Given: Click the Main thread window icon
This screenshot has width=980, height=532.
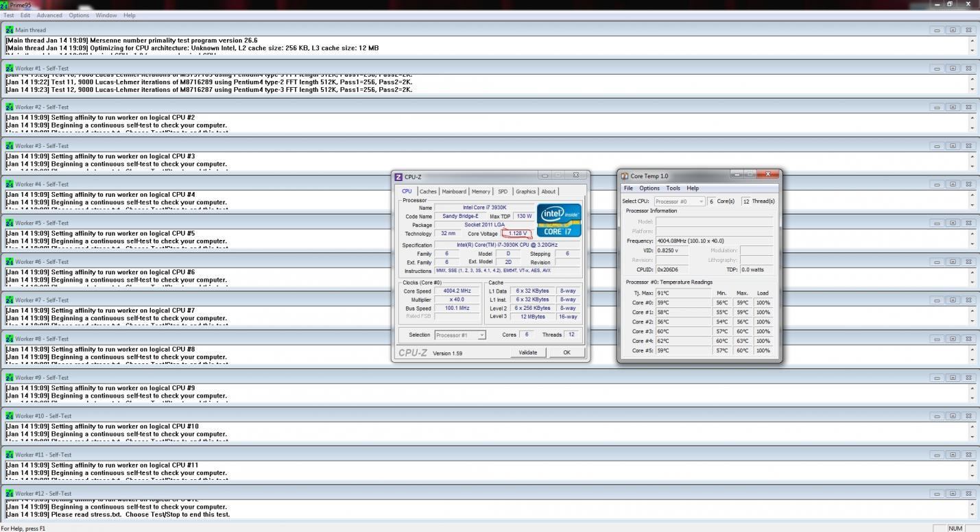Looking at the screenshot, I should click(x=10, y=30).
